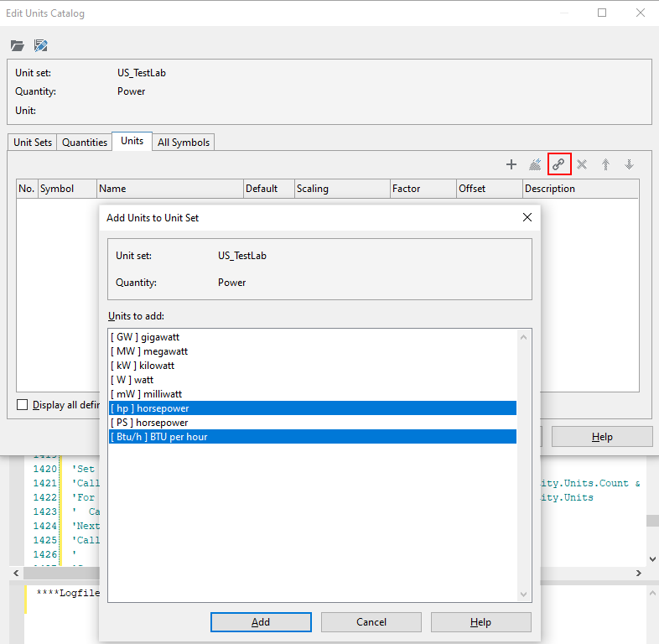Viewport: 659px width, 644px height.
Task: Click the Units list scrollbar down arrow
Action: pyautogui.click(x=525, y=595)
